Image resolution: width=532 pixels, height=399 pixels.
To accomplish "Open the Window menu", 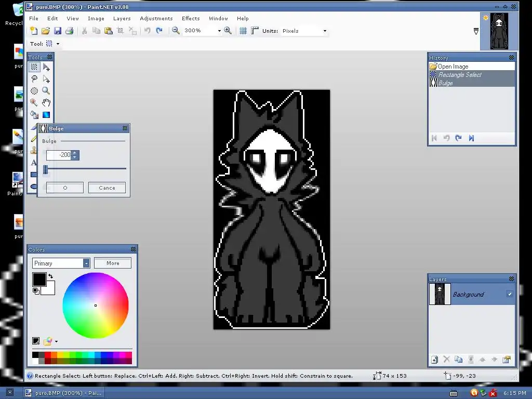I will click(x=218, y=18).
